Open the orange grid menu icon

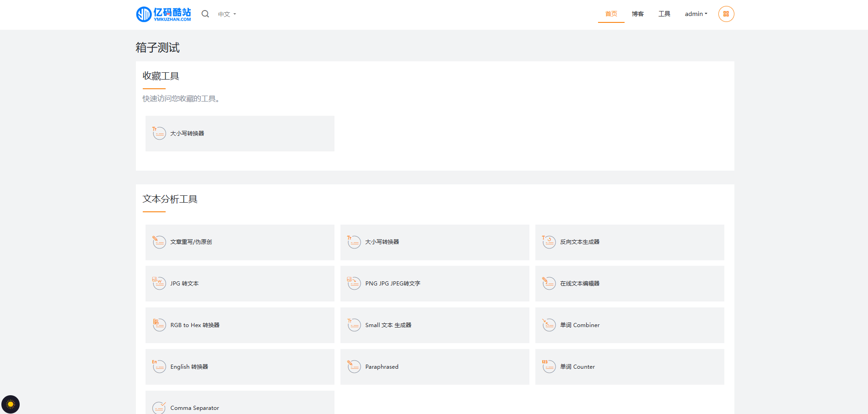(x=726, y=14)
